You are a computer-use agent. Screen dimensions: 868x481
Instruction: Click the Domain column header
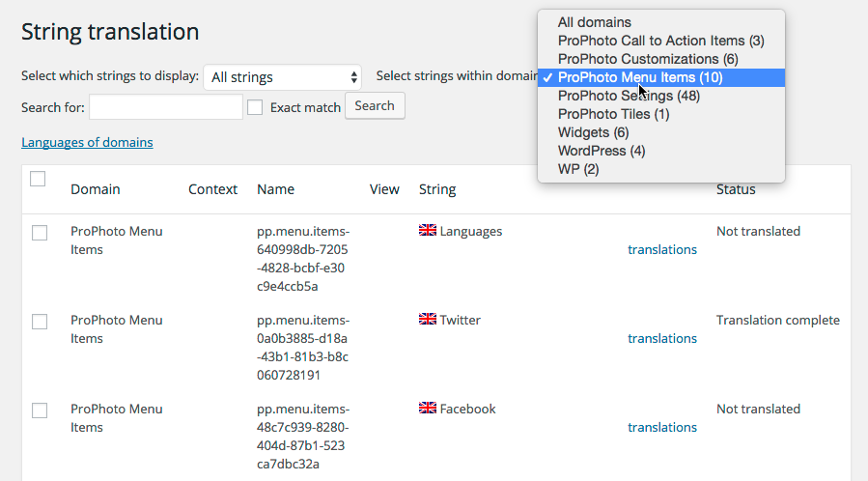click(x=96, y=189)
